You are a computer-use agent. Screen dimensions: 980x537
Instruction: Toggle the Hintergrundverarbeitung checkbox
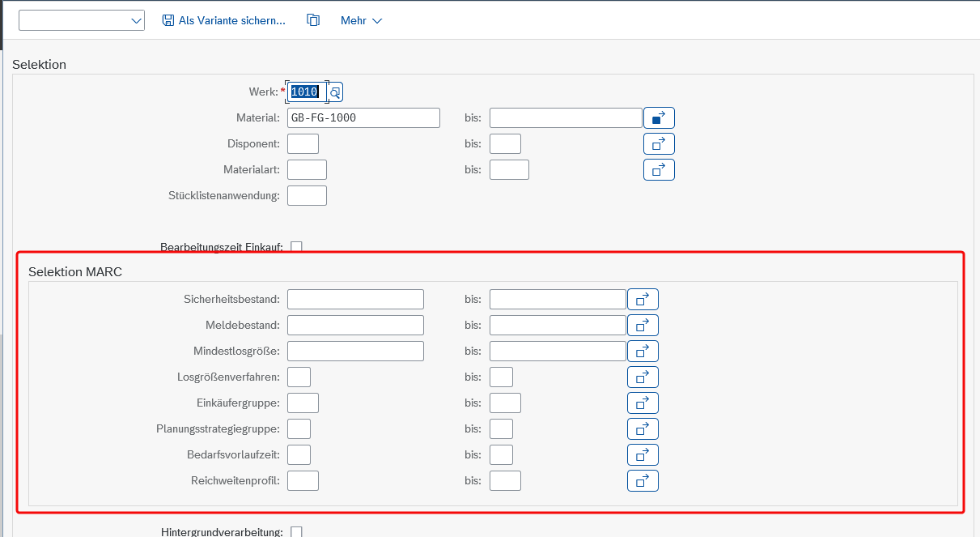pyautogui.click(x=296, y=531)
